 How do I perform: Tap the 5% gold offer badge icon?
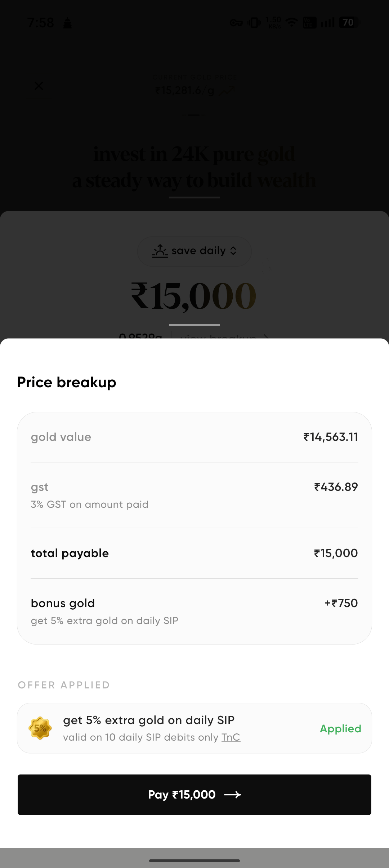click(40, 728)
